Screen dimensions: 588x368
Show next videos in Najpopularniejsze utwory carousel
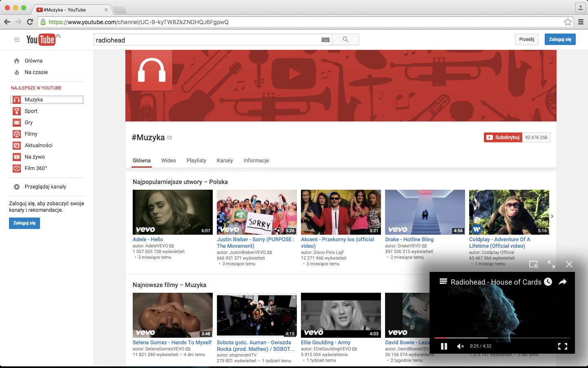(552, 216)
